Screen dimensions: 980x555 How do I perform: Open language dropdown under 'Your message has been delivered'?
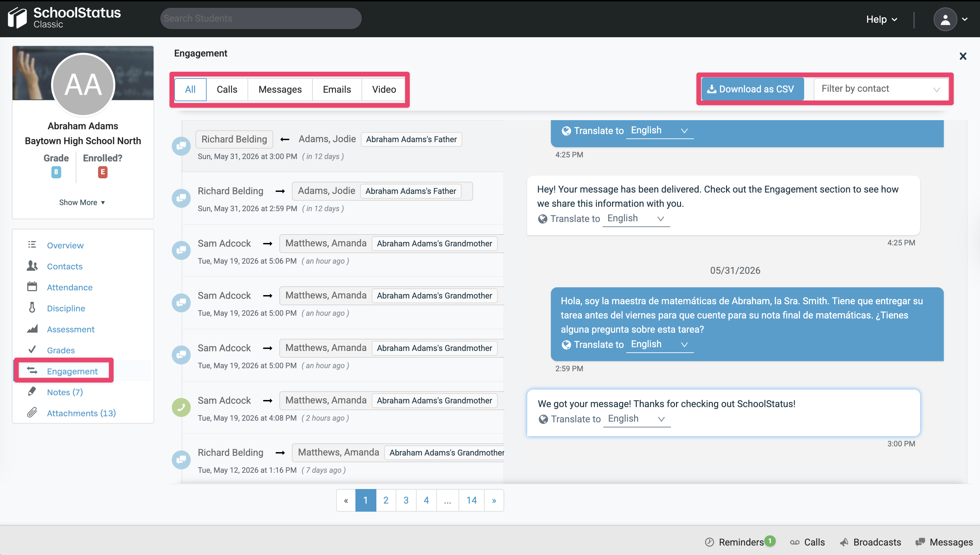pos(636,218)
